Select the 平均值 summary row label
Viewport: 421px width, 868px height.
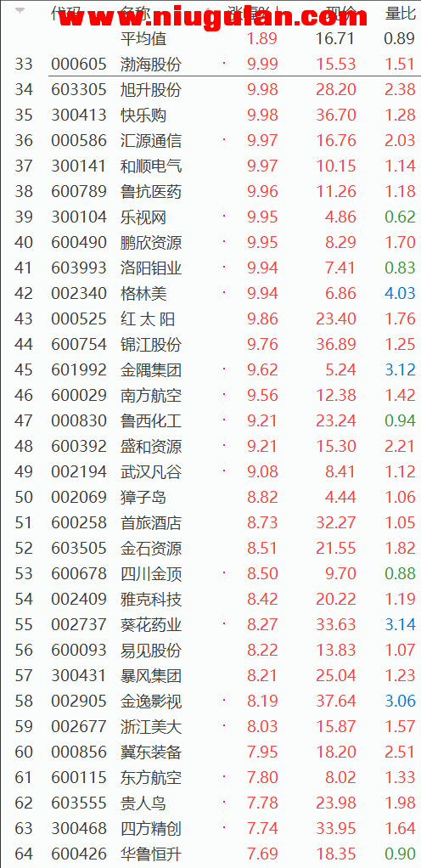click(143, 39)
